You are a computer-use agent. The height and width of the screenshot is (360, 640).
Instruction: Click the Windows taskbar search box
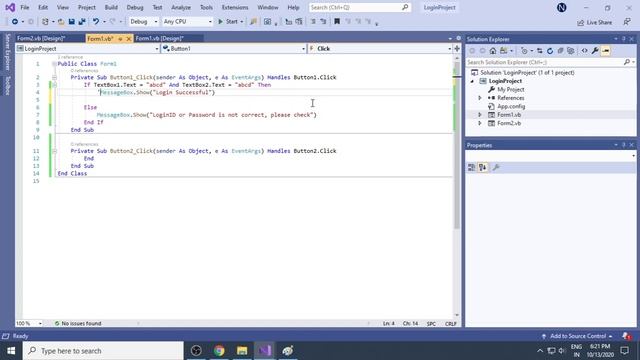[103, 351]
